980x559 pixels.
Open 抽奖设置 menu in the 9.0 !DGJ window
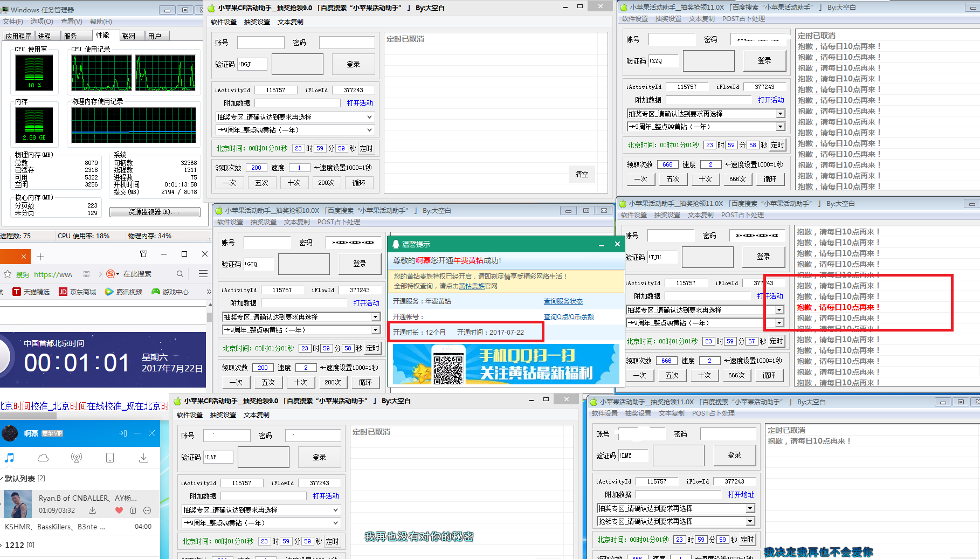(257, 22)
